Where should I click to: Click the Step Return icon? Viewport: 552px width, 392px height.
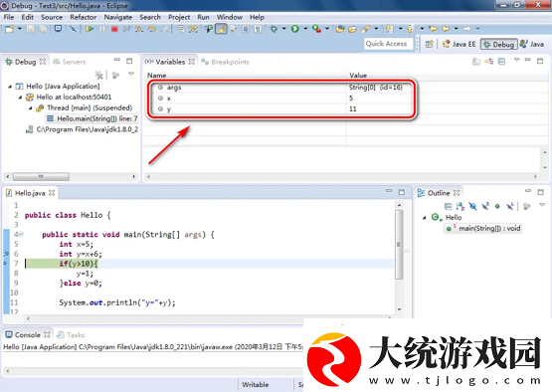pyautogui.click(x=164, y=29)
